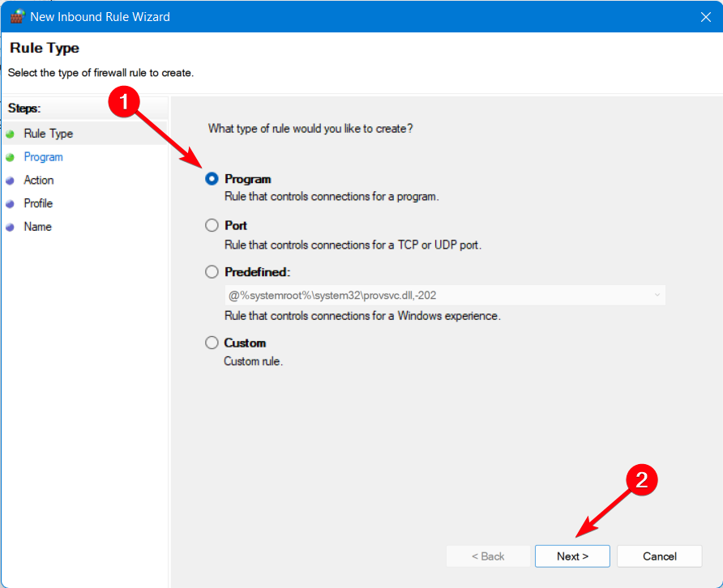Select the Predefined radio button
The height and width of the screenshot is (588, 723).
coord(212,272)
